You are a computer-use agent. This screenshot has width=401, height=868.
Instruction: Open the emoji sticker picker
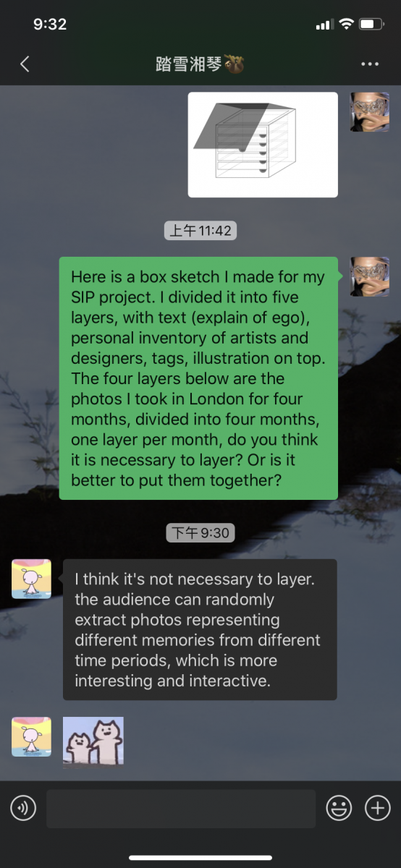338,808
